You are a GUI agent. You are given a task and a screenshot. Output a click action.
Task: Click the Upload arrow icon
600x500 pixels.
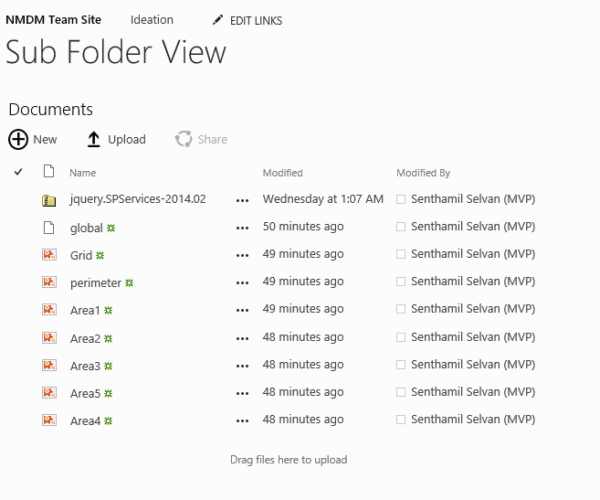click(x=94, y=140)
